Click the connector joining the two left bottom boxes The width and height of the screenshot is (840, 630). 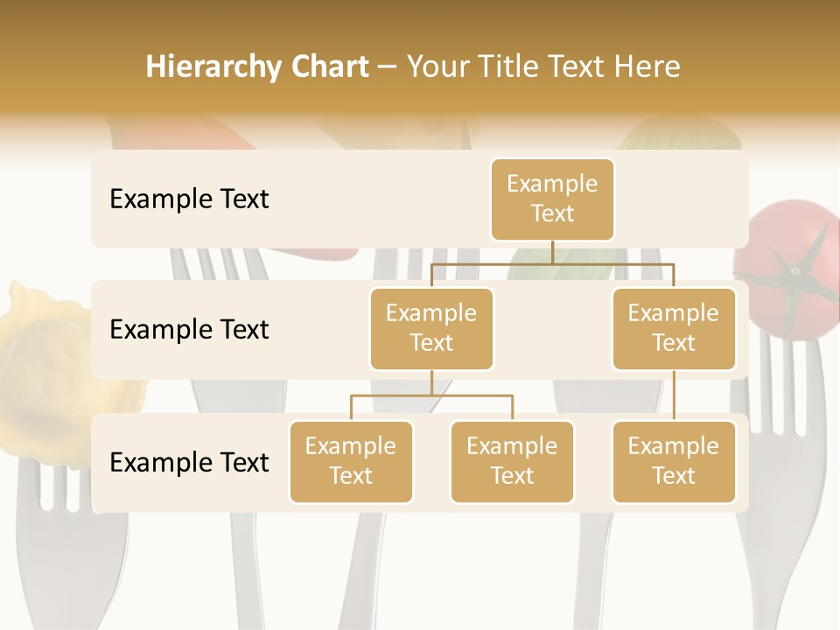(x=431, y=395)
